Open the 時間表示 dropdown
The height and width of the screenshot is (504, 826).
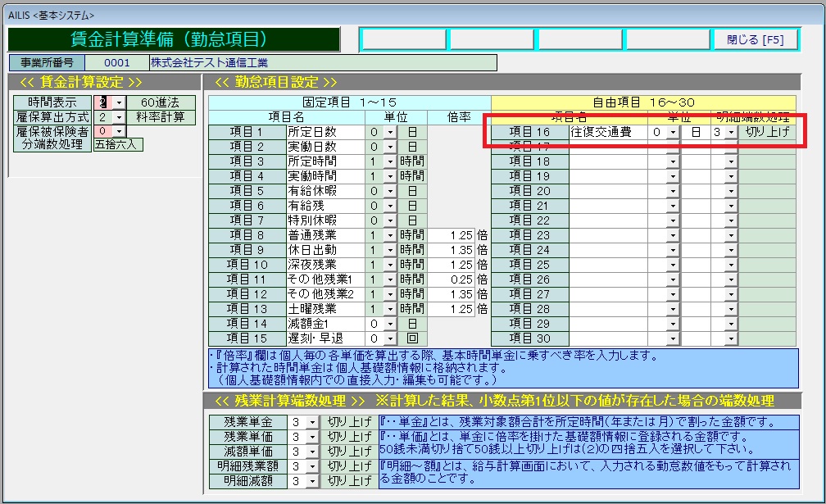pyautogui.click(x=119, y=102)
